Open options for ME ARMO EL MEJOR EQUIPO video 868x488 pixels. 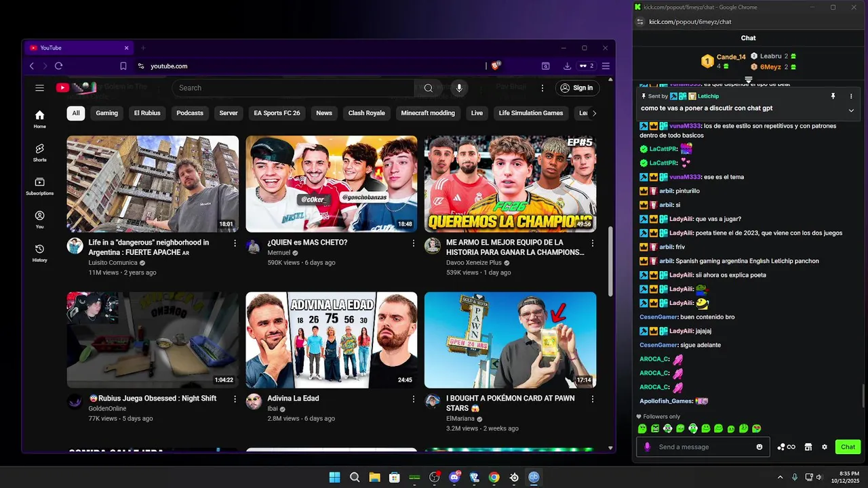click(593, 243)
